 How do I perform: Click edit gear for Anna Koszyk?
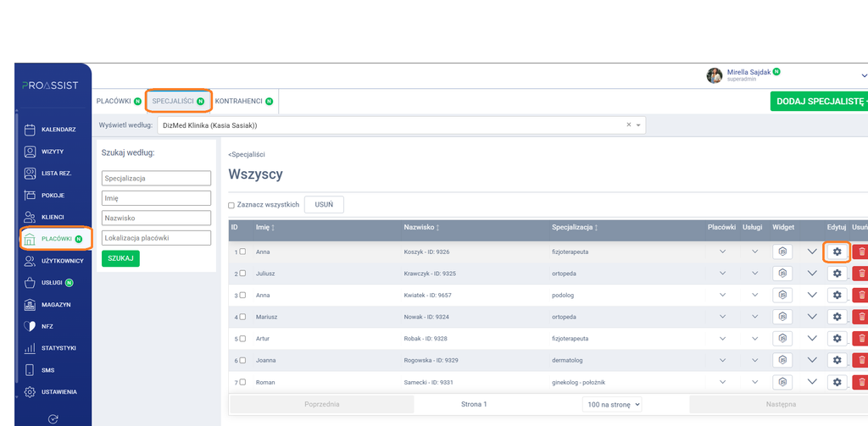[837, 252]
